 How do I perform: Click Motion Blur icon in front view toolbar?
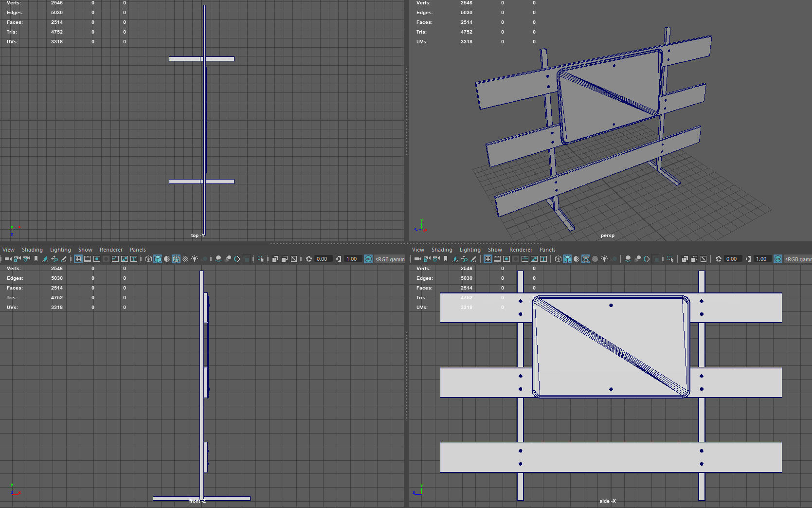click(228, 259)
